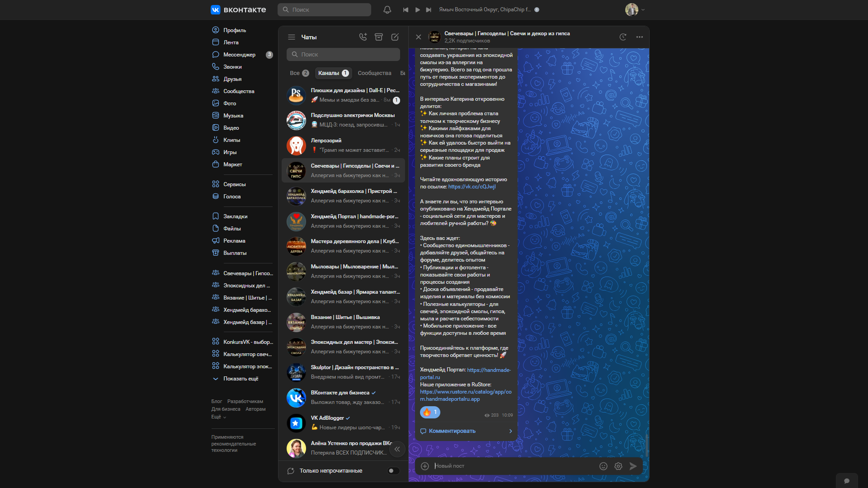Viewport: 868px width, 488px height.
Task: Click the chats search field
Action: (344, 54)
